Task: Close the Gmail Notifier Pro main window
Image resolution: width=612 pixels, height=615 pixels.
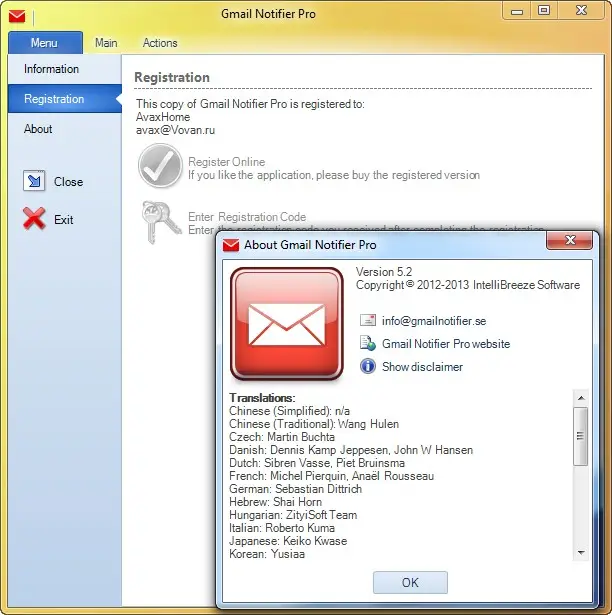Action: pos(581,11)
